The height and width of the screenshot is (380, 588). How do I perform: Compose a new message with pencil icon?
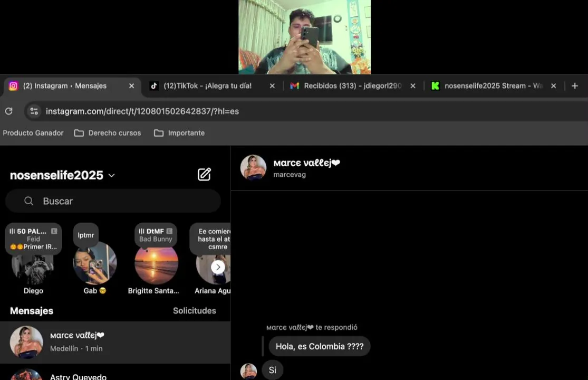pyautogui.click(x=205, y=175)
